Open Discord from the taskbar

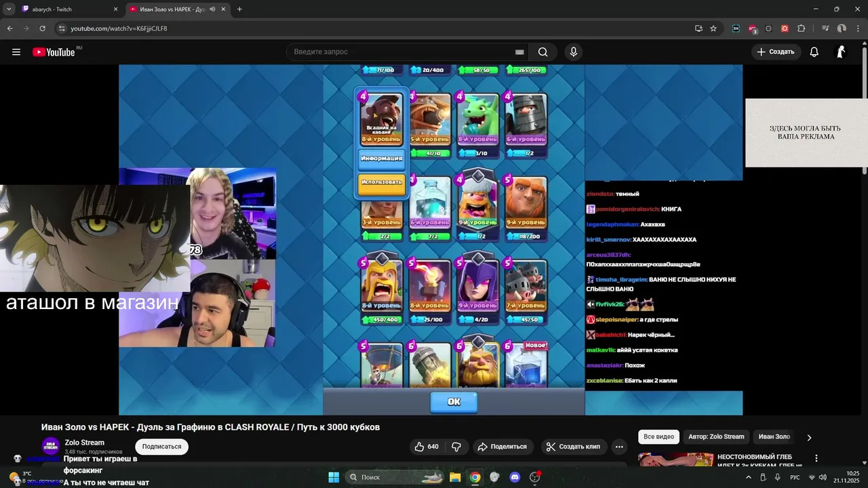point(515,477)
